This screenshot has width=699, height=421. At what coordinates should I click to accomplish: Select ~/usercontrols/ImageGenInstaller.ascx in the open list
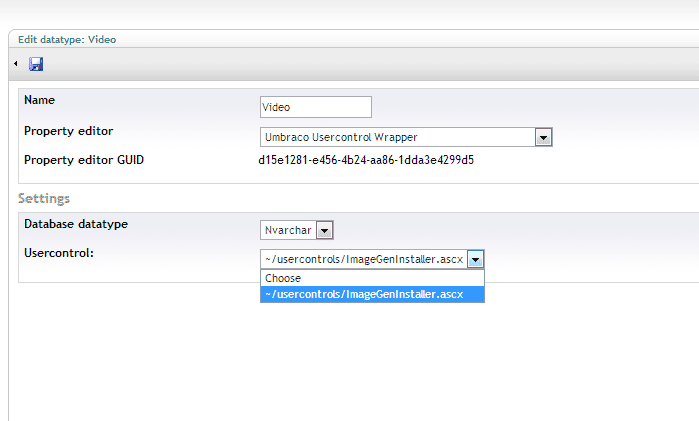pyautogui.click(x=372, y=294)
